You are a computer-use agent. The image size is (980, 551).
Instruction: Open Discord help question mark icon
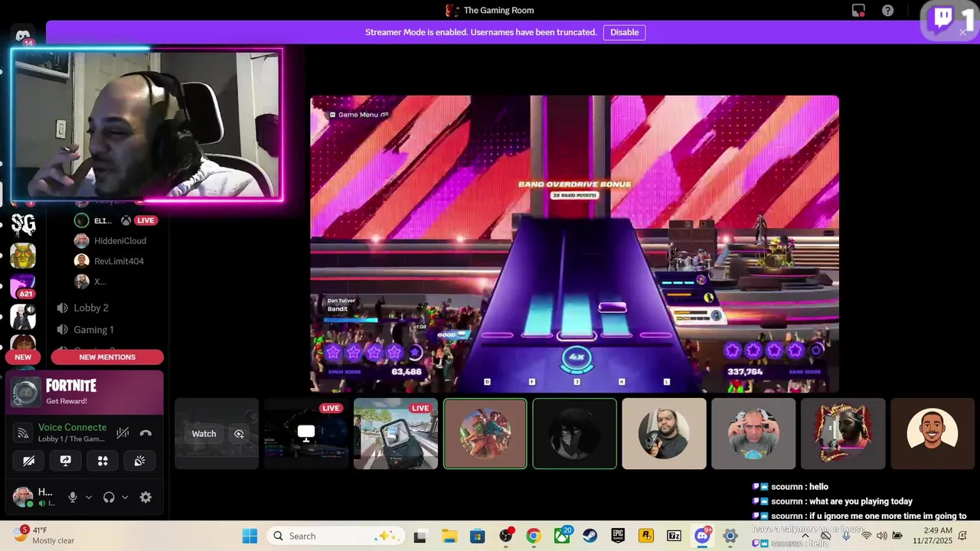point(887,11)
